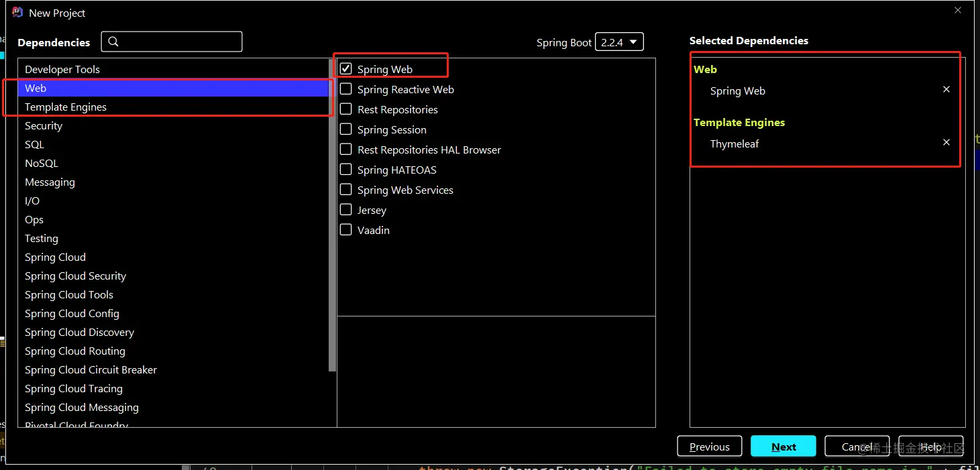Select the I/O category

[173, 200]
